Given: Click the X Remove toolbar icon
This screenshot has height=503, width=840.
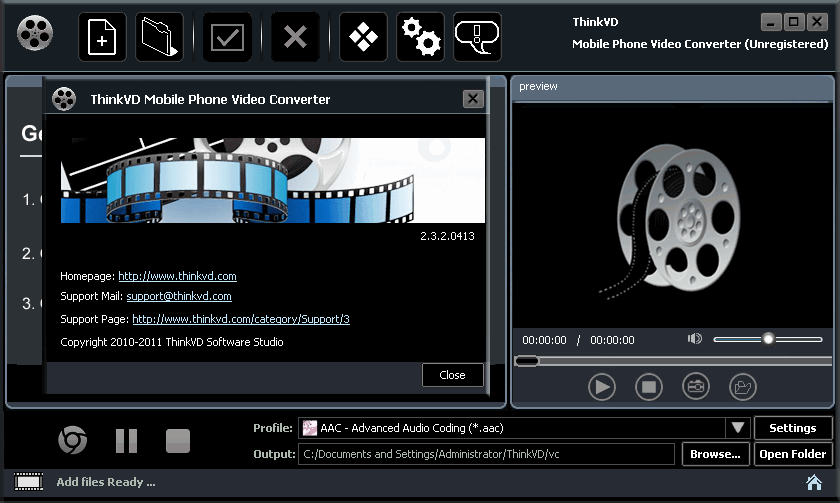Looking at the screenshot, I should [x=295, y=37].
